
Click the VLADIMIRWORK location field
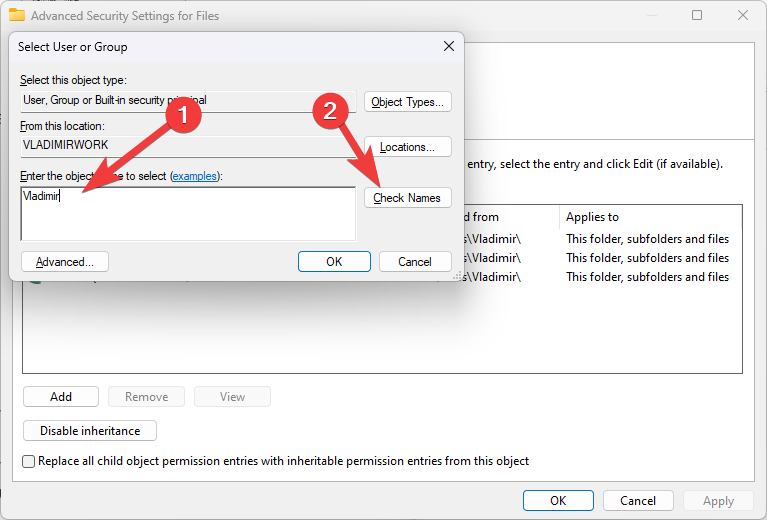point(185,145)
